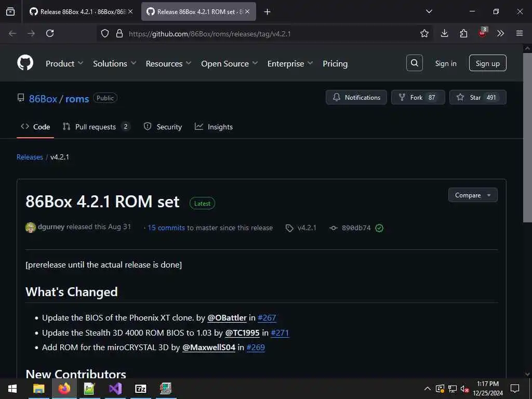
Task: Close the '86Box 4.2.1 ROM set' tab
Action: pos(247,11)
